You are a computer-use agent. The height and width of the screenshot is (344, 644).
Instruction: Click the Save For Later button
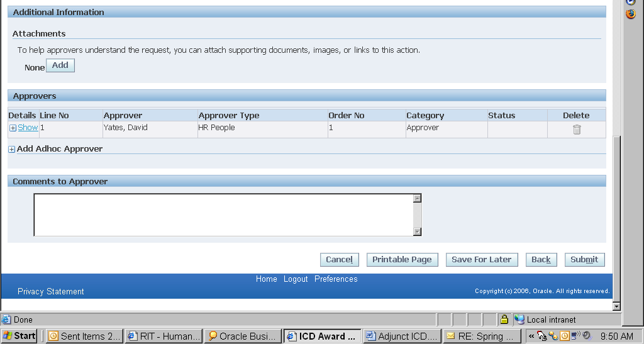coord(481,260)
